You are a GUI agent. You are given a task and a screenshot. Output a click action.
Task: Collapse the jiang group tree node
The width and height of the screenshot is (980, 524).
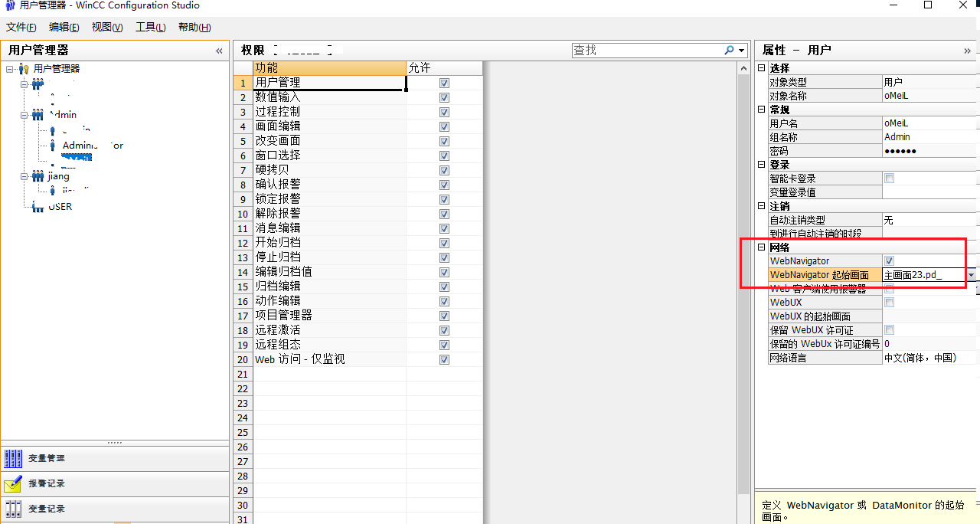[24, 176]
